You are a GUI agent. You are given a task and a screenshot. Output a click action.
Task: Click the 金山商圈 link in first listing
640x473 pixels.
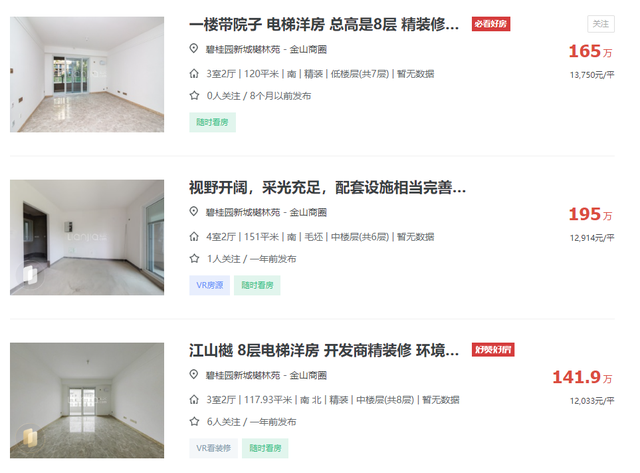[308, 49]
